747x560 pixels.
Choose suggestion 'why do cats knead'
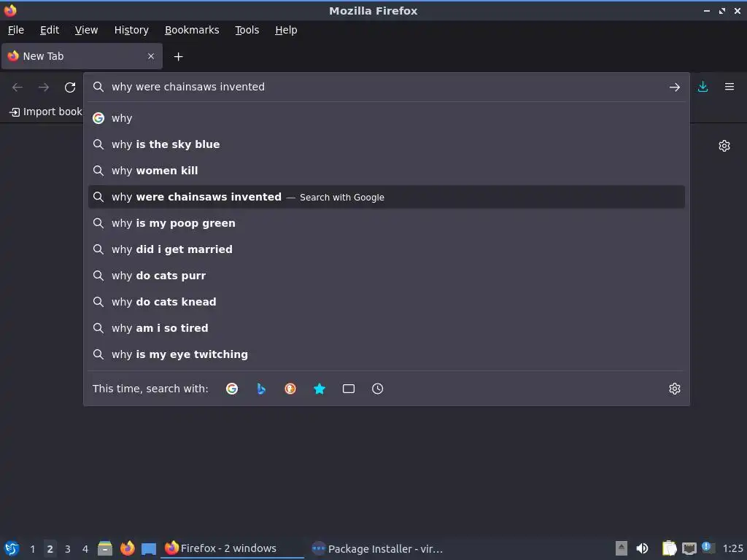(387, 301)
